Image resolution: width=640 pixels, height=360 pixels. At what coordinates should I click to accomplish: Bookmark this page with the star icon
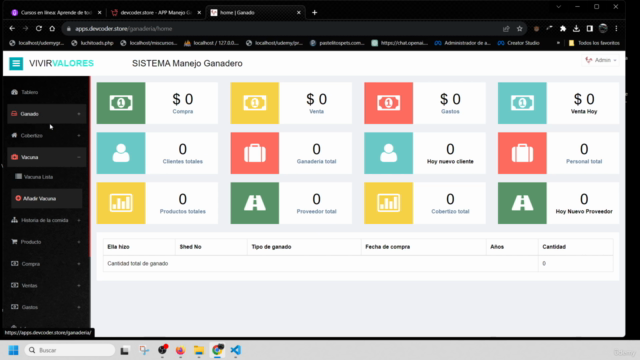(x=519, y=29)
